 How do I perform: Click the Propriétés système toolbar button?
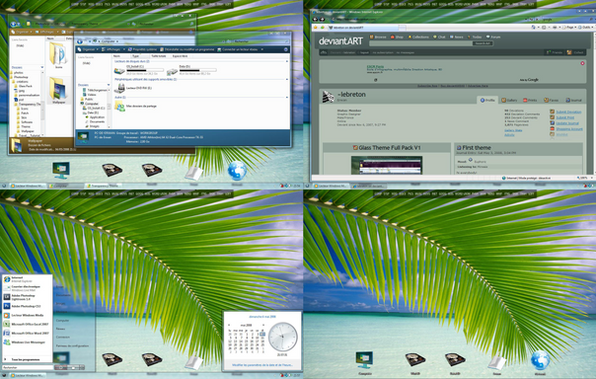(x=142, y=49)
